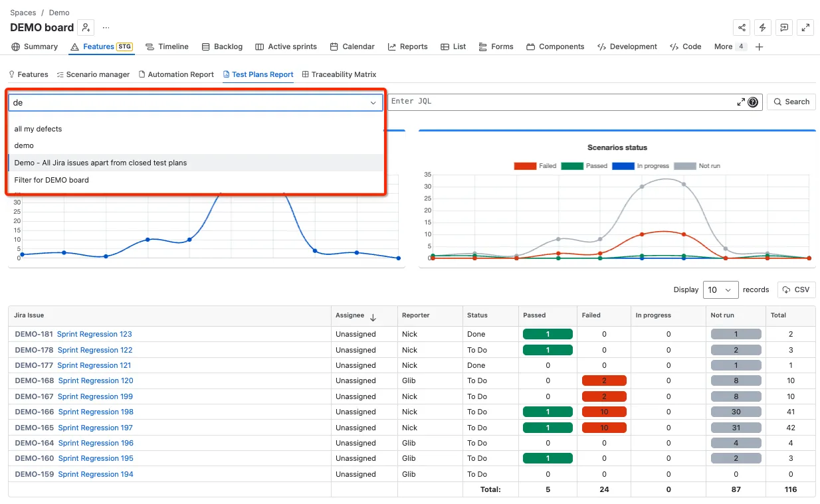
Task: Open automation via the lightning bolt icon
Action: pyautogui.click(x=763, y=27)
